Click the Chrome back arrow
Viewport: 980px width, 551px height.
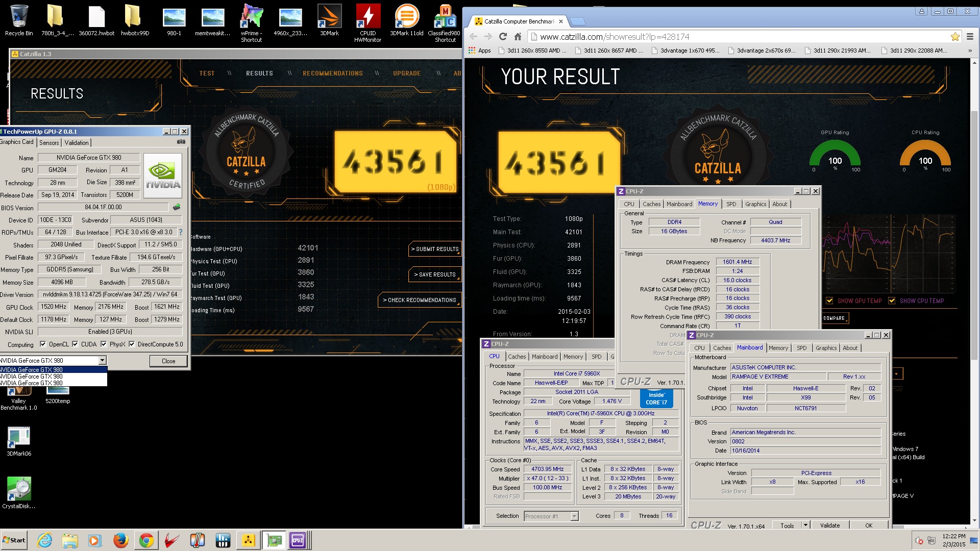point(473,37)
